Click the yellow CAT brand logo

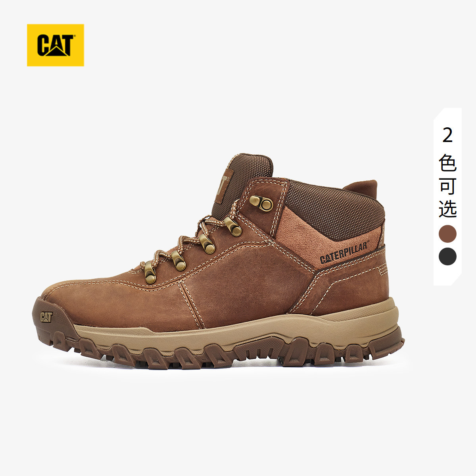[56, 45]
